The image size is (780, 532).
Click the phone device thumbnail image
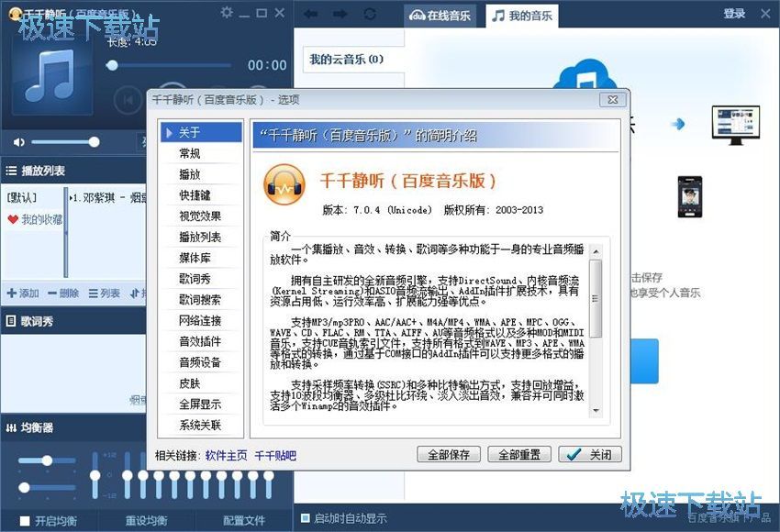pyautogui.click(x=690, y=196)
